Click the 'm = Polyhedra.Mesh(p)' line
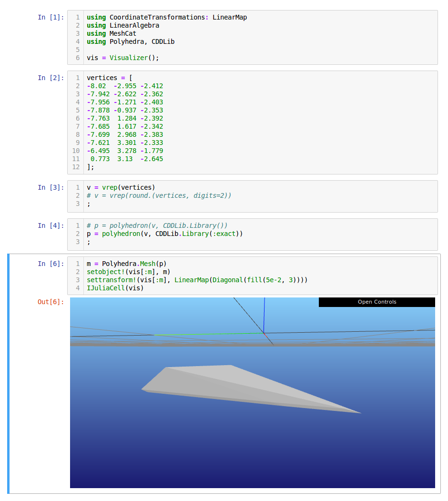Image resolution: width=448 pixels, height=501 pixels. coord(127,264)
